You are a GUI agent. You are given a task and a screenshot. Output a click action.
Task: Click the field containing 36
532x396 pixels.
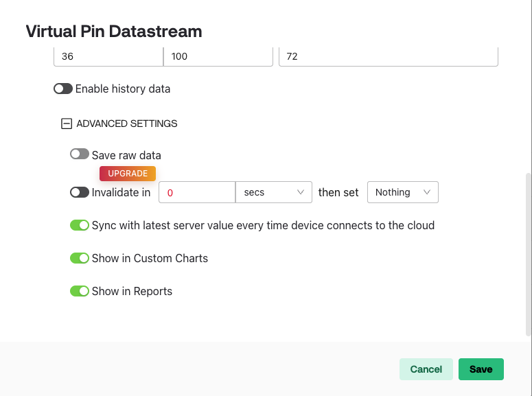(108, 56)
